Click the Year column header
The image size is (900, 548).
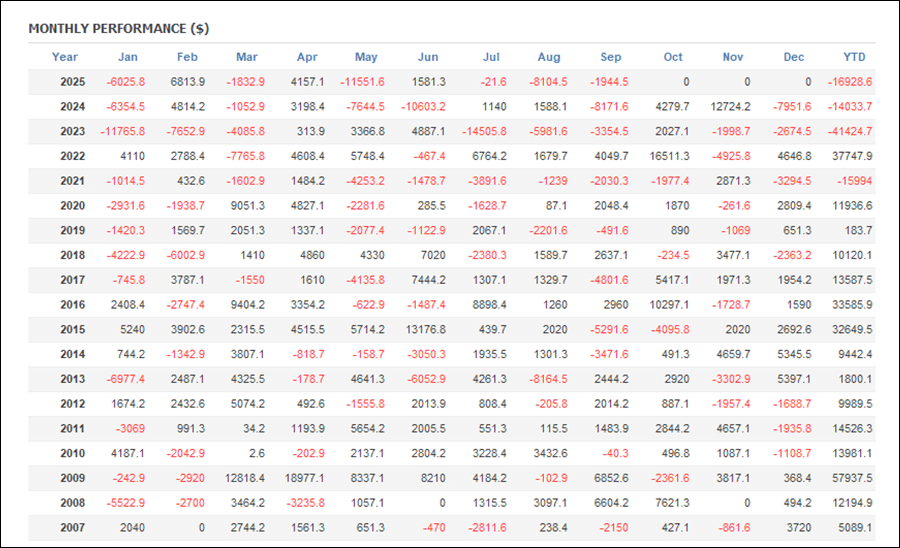click(x=65, y=57)
